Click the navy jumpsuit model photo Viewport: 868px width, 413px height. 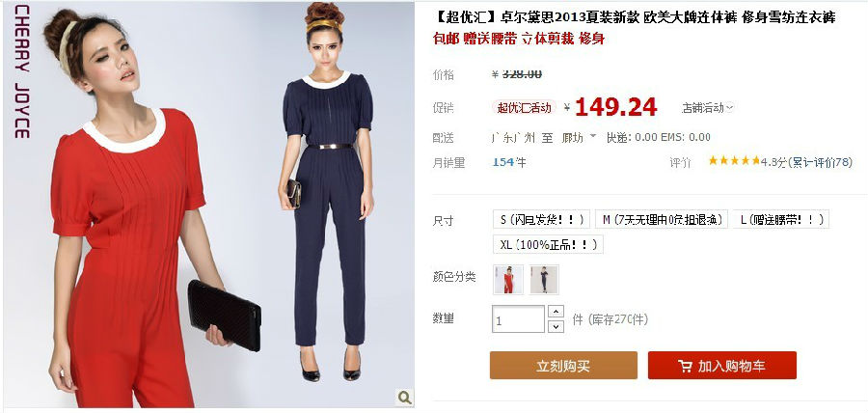tap(328, 191)
